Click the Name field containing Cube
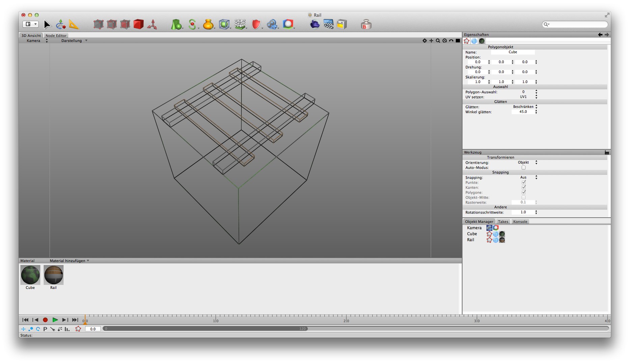 tap(513, 52)
